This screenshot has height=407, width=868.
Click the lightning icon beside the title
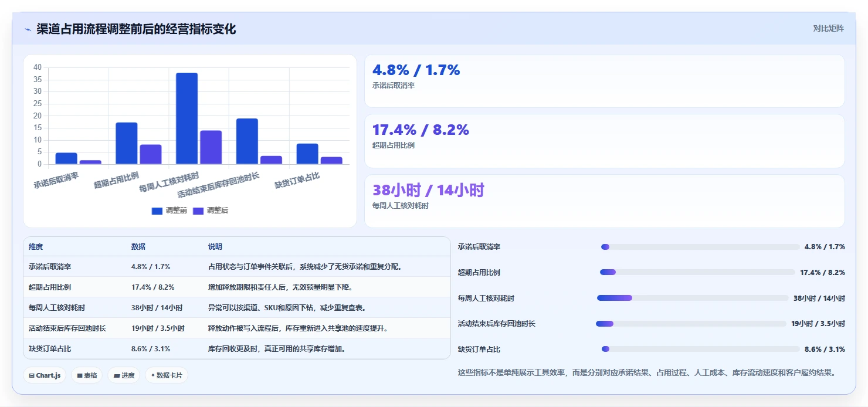28,29
